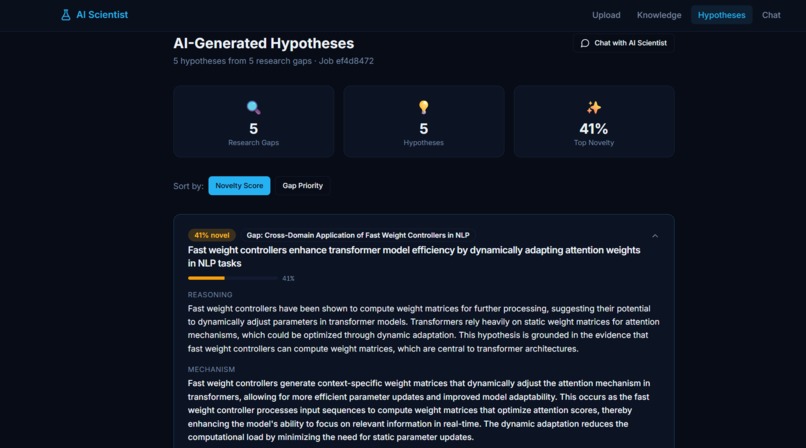The height and width of the screenshot is (448, 806).
Task: Click the light bulb Hypotheses icon
Action: click(424, 107)
